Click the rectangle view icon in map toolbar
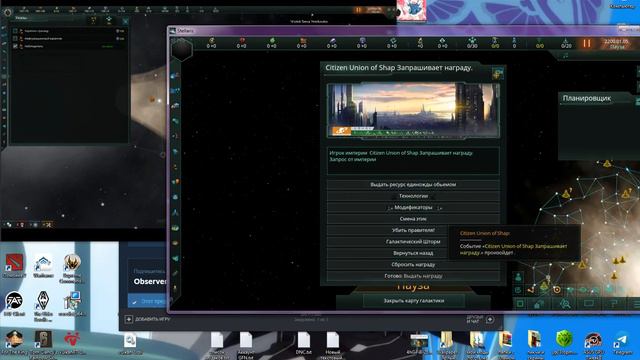The image size is (640, 360). [589, 303]
